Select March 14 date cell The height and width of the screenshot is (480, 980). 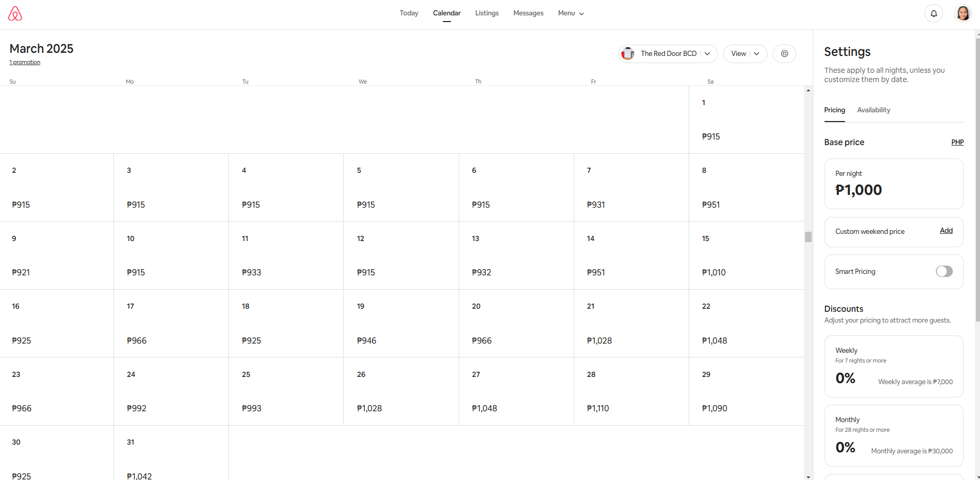(631, 255)
